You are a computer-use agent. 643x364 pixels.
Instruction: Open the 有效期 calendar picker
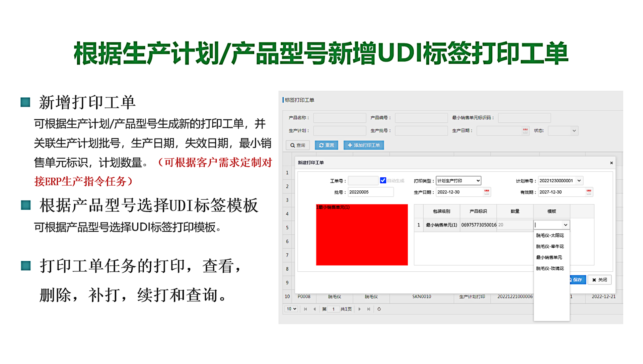click(589, 192)
